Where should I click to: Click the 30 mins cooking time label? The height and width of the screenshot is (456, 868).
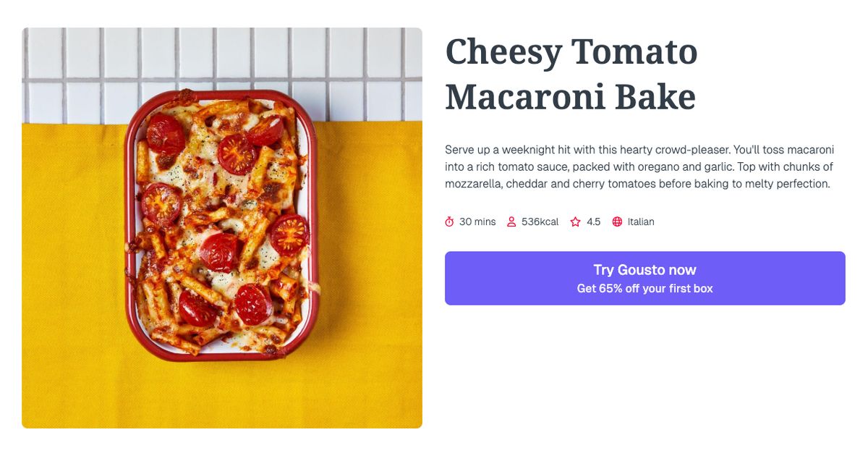[x=477, y=221]
